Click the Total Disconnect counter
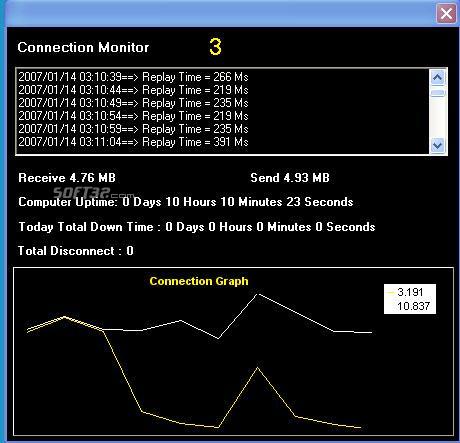460x443 pixels. [x=76, y=251]
